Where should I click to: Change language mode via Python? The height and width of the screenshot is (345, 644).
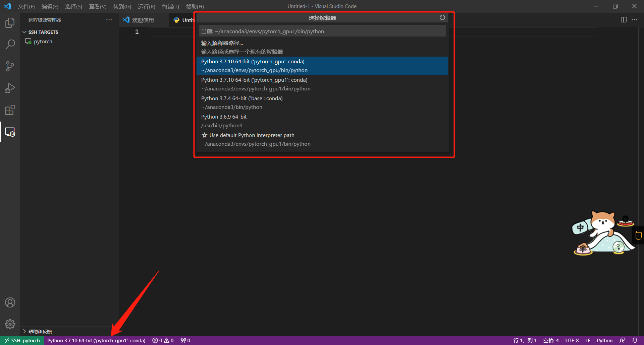(604, 340)
